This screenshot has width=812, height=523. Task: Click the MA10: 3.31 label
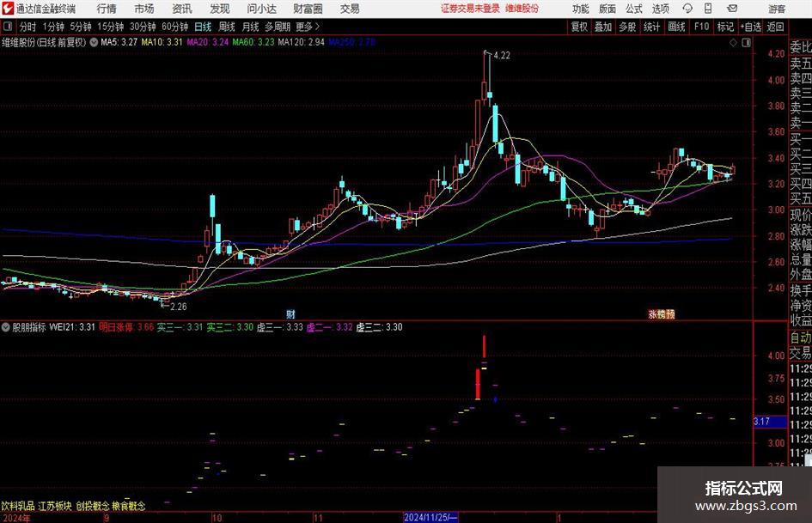pos(162,42)
